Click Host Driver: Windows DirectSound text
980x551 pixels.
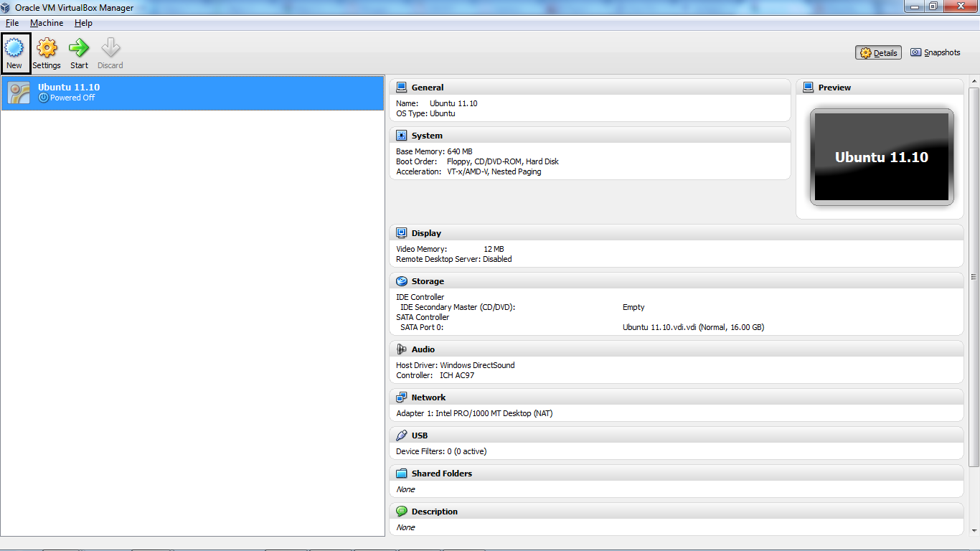point(456,365)
